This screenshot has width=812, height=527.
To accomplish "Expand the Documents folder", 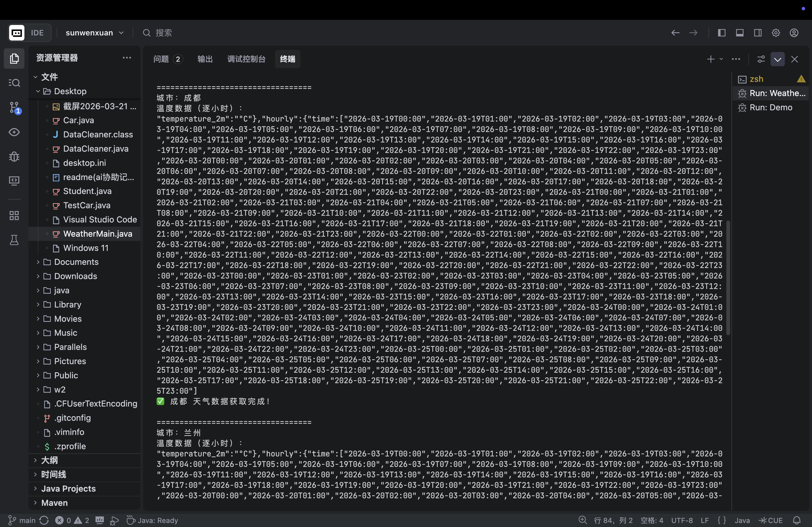I will coord(76,262).
